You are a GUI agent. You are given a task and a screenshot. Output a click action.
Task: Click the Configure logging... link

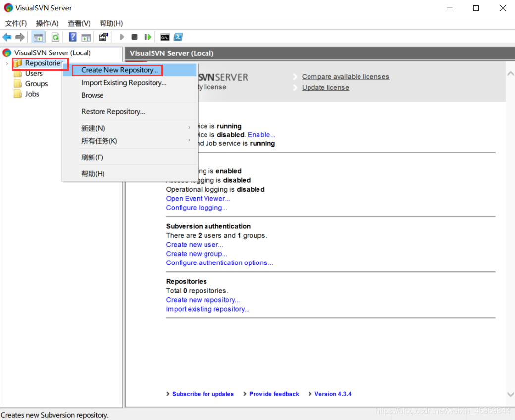tap(197, 208)
